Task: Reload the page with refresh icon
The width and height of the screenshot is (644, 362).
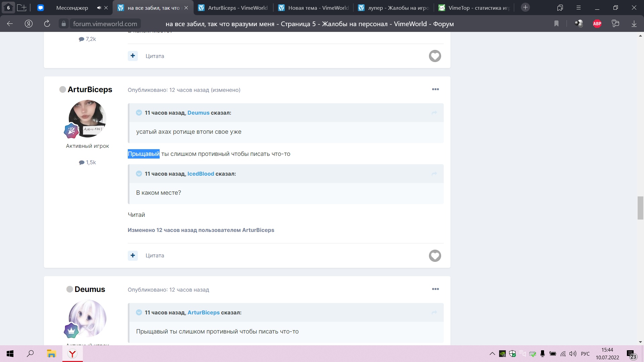Action: pos(47,23)
